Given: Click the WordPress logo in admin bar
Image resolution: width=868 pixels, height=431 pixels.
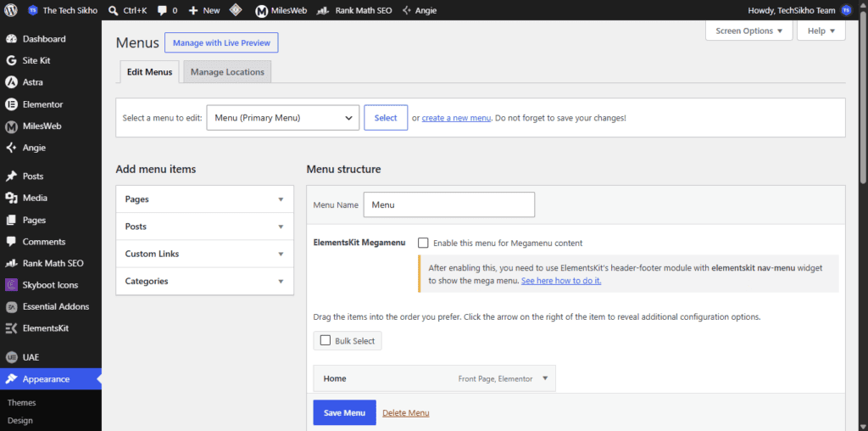Looking at the screenshot, I should (10, 10).
